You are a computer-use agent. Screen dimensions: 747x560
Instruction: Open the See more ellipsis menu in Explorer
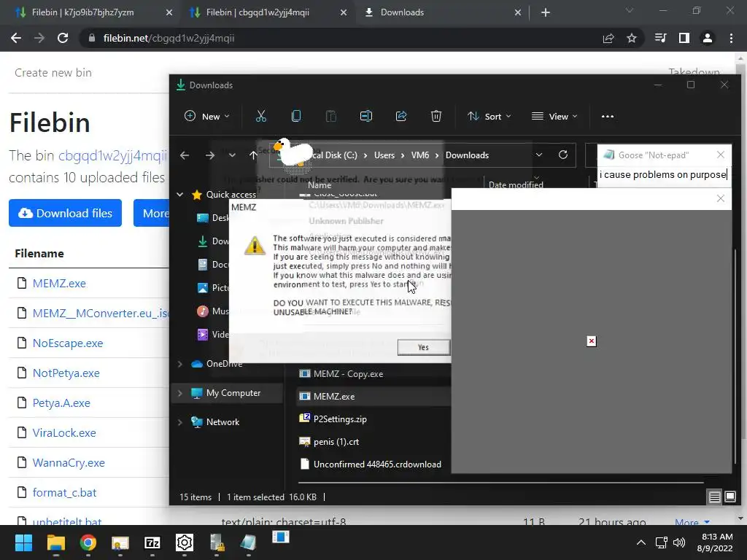pyautogui.click(x=608, y=116)
